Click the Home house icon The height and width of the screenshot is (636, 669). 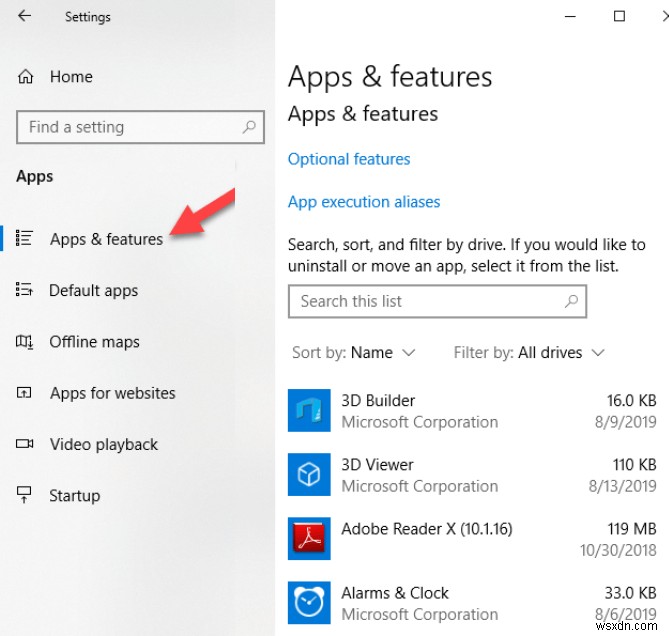pos(25,77)
